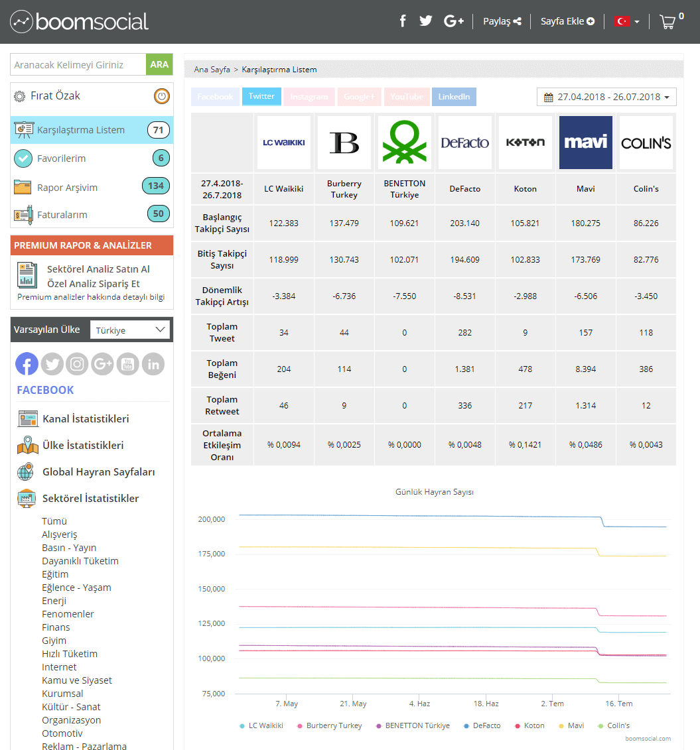Select Finans sector category
This screenshot has height=750, width=700.
56,627
